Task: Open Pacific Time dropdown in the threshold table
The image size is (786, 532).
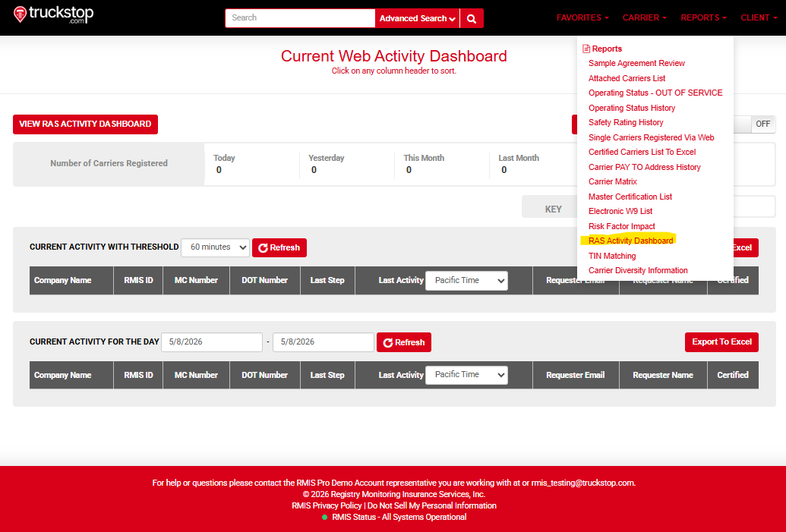Action: (466, 281)
